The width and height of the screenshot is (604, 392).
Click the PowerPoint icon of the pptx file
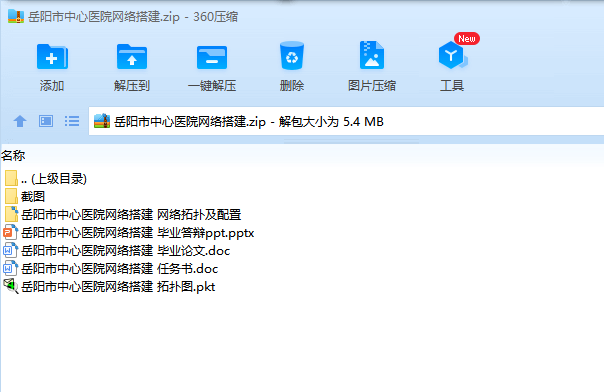[x=10, y=233]
